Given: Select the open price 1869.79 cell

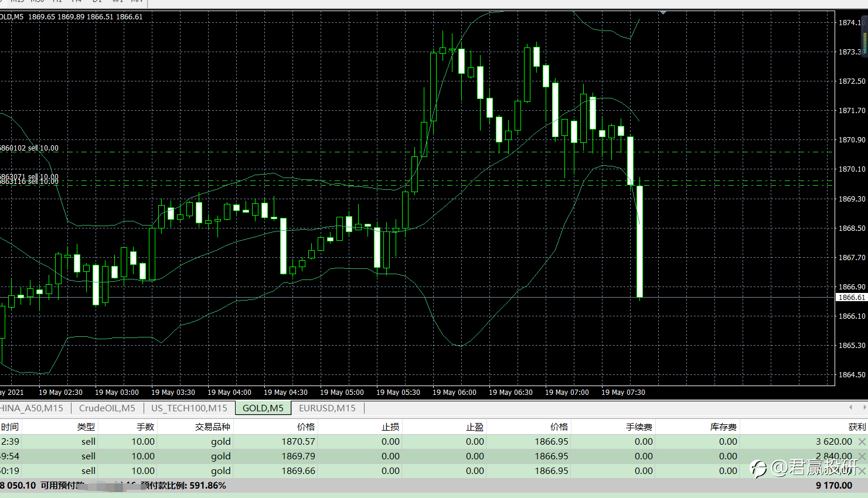Looking at the screenshot, I should pyautogui.click(x=298, y=456).
